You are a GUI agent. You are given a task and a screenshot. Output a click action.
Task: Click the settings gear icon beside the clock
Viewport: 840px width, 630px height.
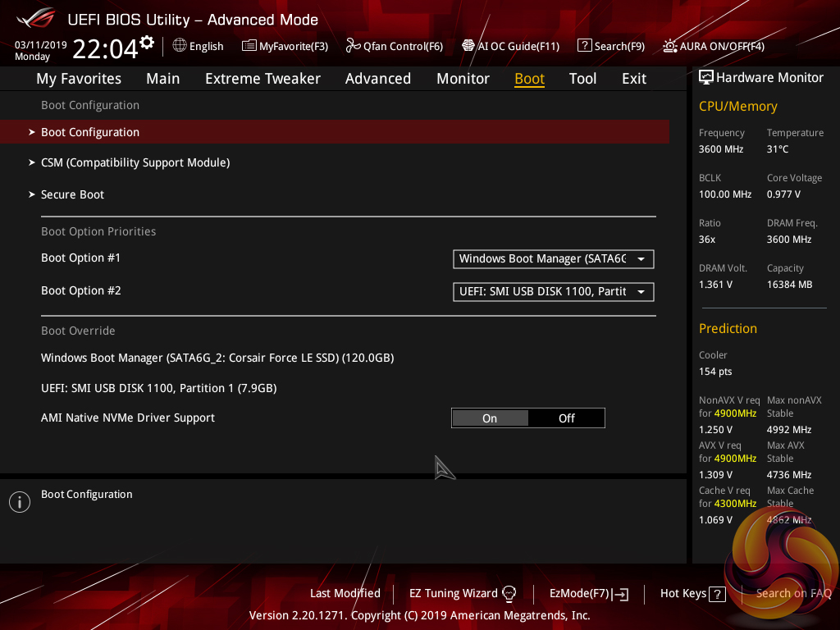click(147, 42)
